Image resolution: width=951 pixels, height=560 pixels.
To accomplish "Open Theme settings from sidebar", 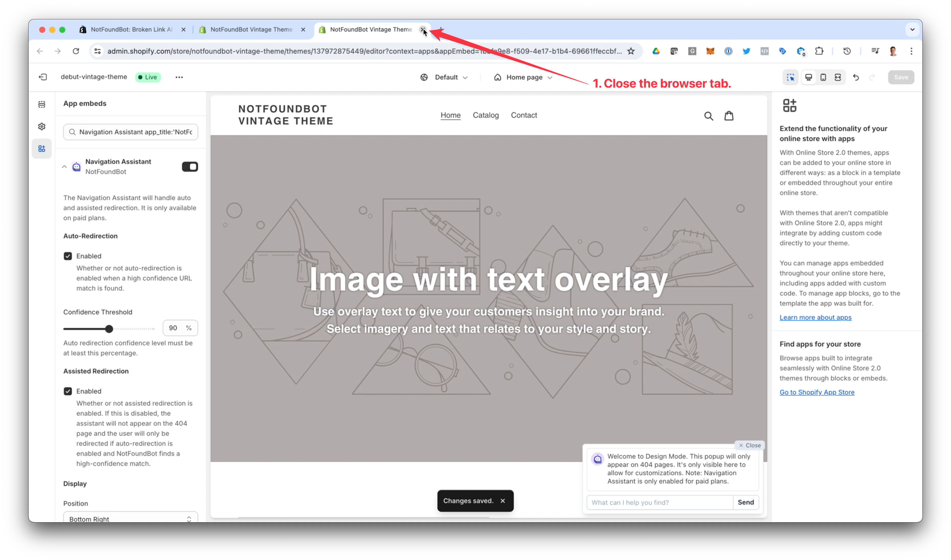I will (42, 126).
